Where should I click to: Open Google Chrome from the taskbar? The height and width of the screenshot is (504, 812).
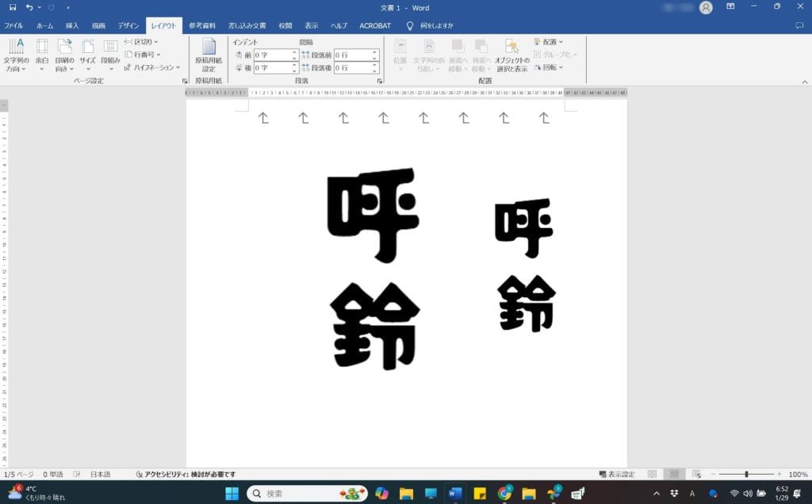(504, 494)
